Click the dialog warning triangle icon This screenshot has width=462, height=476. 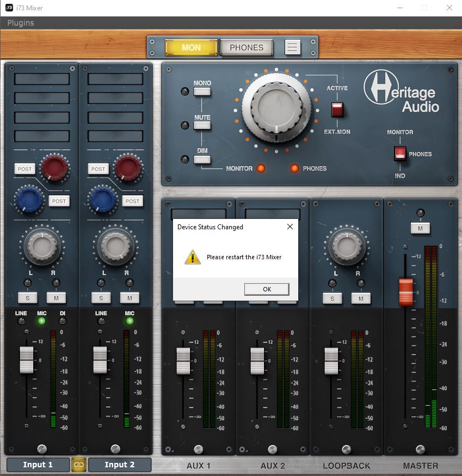(x=193, y=257)
